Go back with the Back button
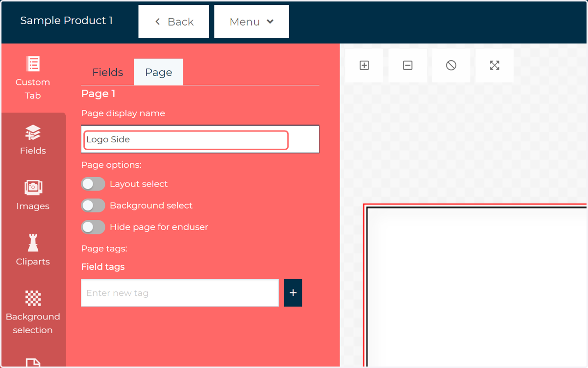The image size is (588, 368). (173, 22)
